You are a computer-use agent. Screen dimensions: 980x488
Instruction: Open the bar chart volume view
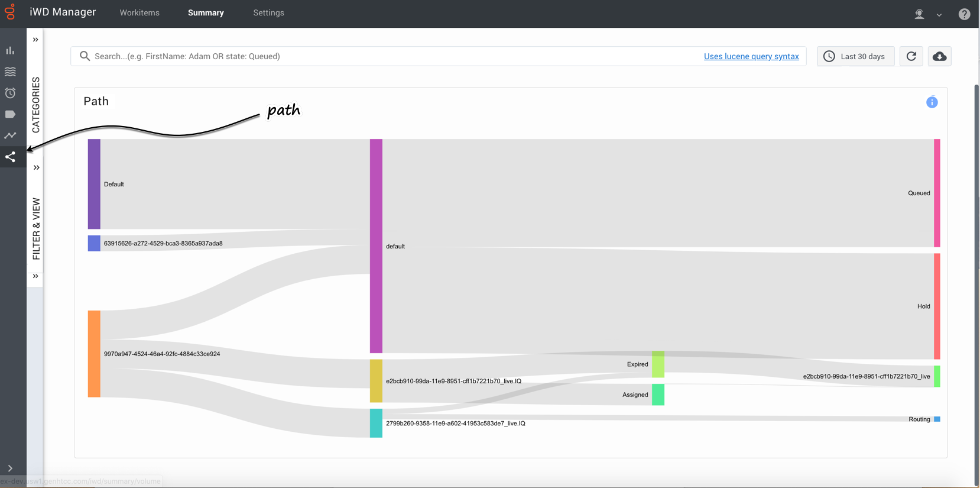point(10,51)
